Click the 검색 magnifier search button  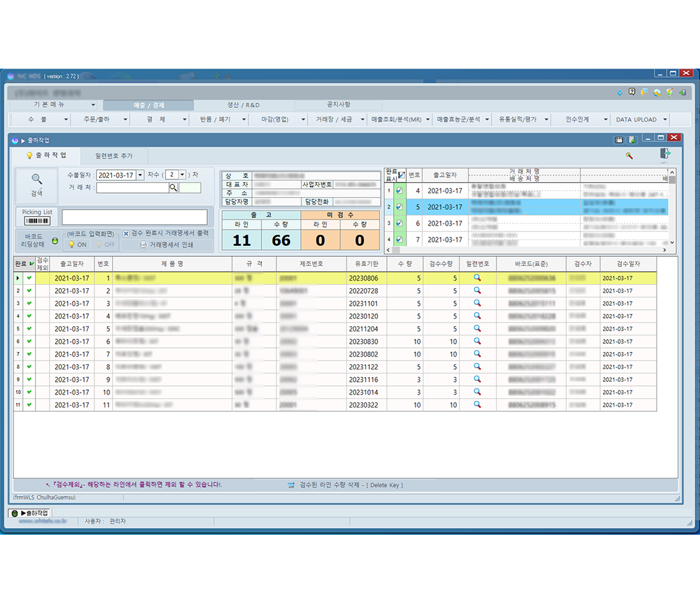(37, 185)
